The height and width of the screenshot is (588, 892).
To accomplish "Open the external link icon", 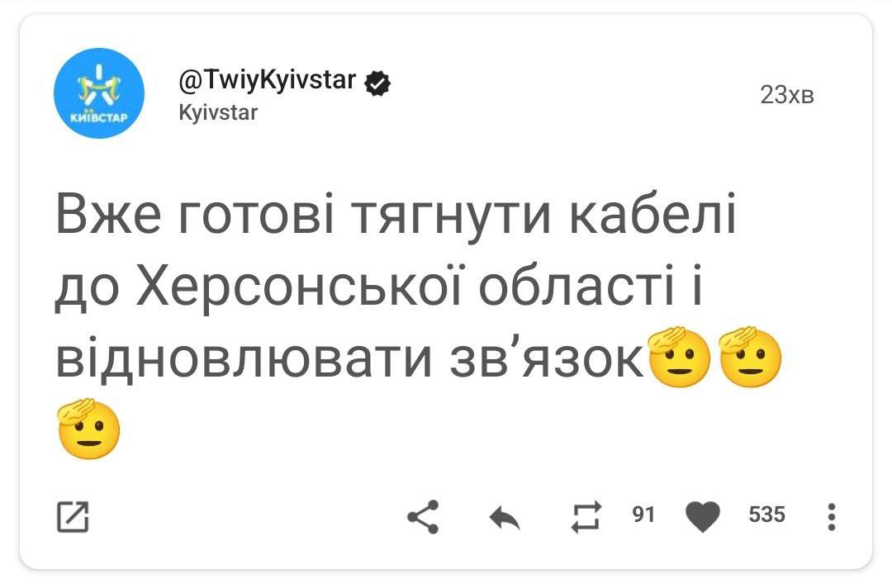I will (73, 516).
